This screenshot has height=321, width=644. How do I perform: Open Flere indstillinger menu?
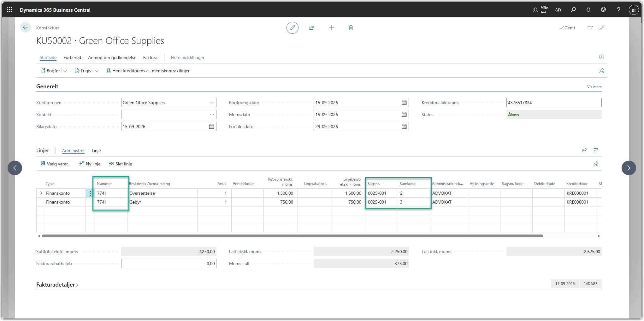(x=188, y=57)
